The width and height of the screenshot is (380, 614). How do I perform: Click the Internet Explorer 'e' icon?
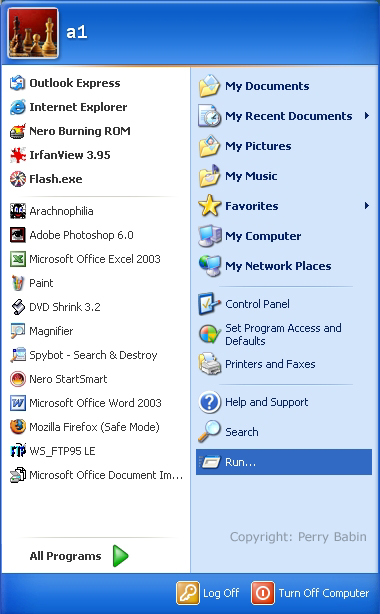[18, 107]
